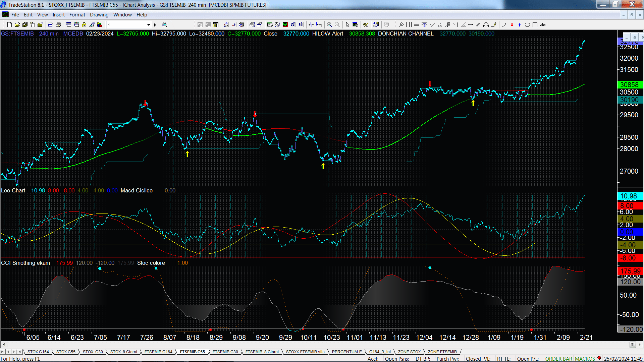Open the Drawing menu
This screenshot has width=644, height=362.
[x=99, y=15]
